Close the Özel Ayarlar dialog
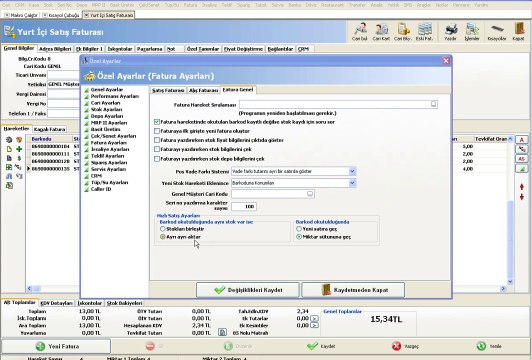The image size is (532, 360). [x=446, y=61]
